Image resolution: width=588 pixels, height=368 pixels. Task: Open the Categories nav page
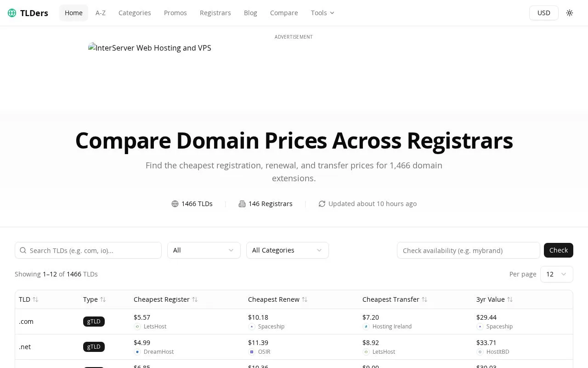135,13
